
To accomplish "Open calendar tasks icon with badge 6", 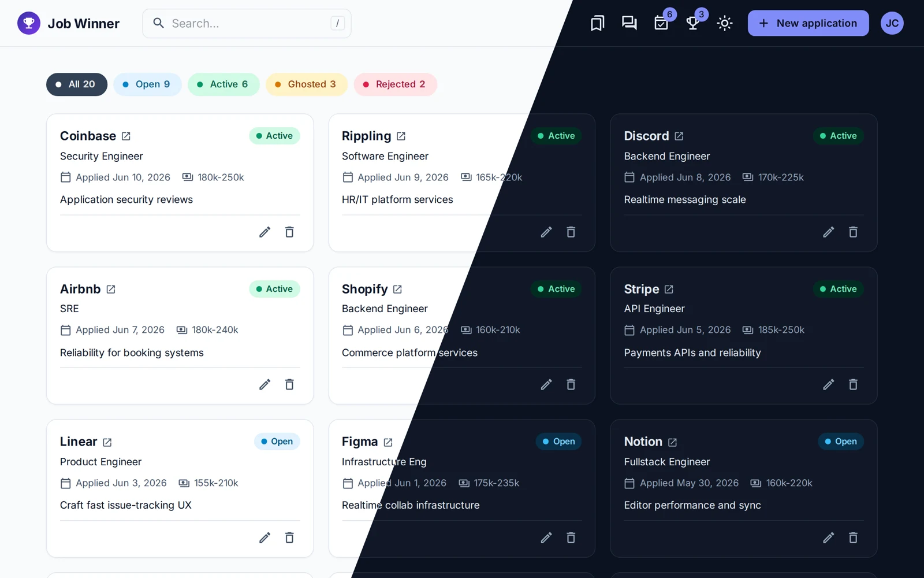I will pyautogui.click(x=661, y=23).
